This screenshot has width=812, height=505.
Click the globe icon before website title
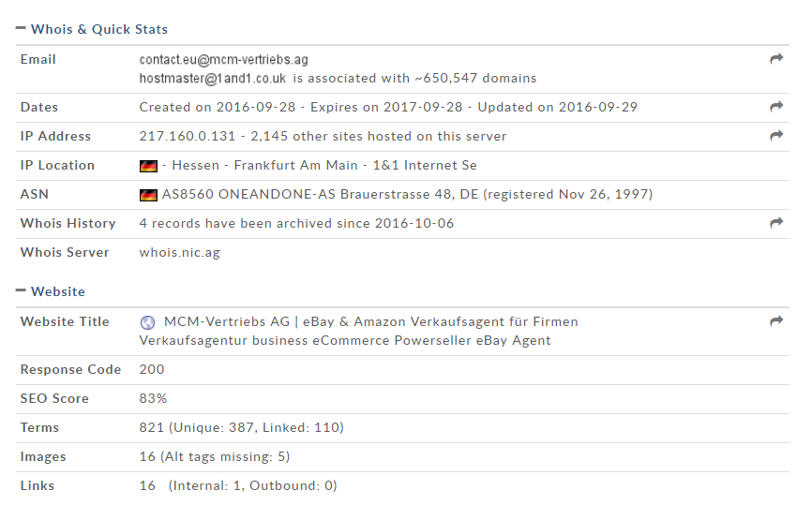(x=147, y=322)
